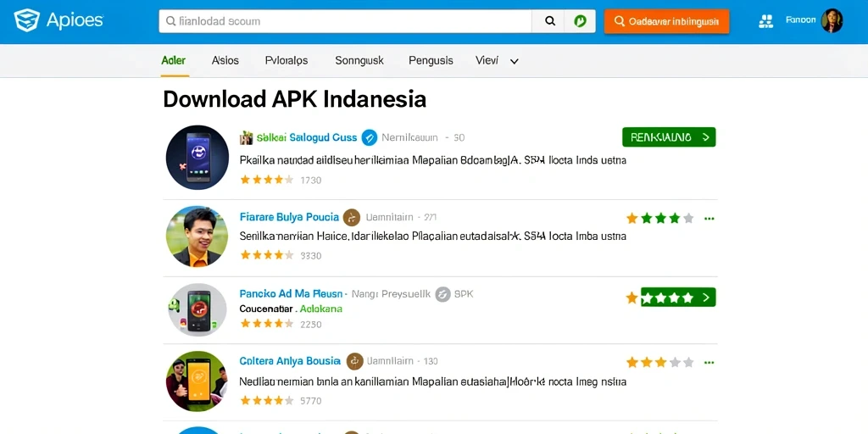Click the Nangr Preysuellk label

click(x=391, y=294)
